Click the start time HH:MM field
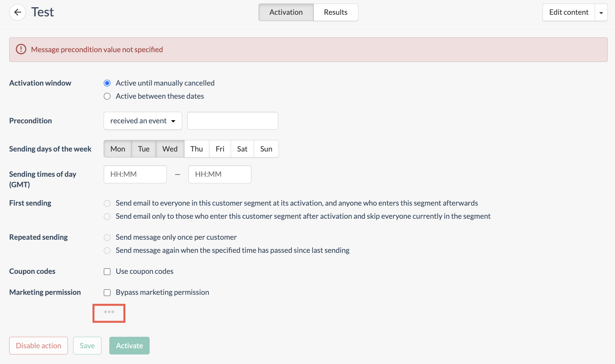Screen dimensions: 615x364 pyautogui.click(x=135, y=174)
